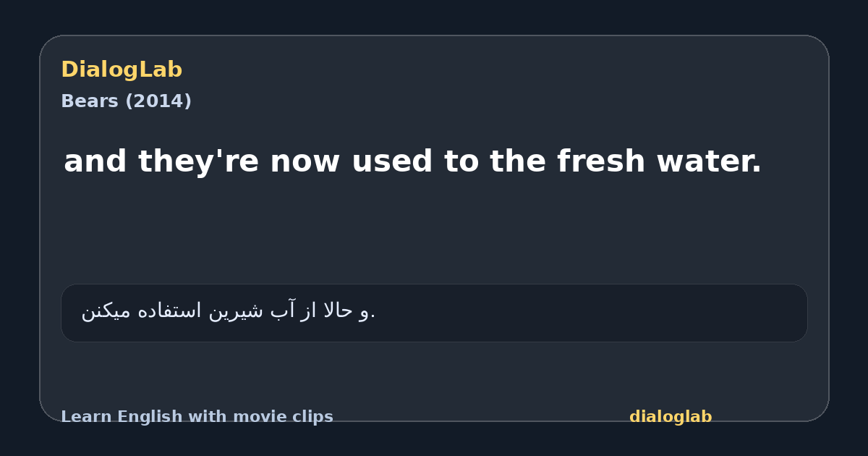
Task: Click the word "Bears" in the header
Action: pos(90,101)
